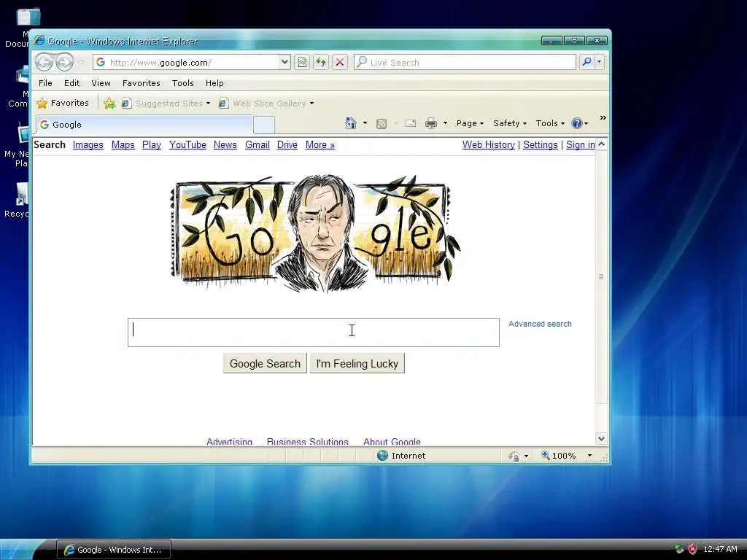Expand the Home button dropdown arrow
Viewport: 747px width, 560px height.
[x=365, y=123]
